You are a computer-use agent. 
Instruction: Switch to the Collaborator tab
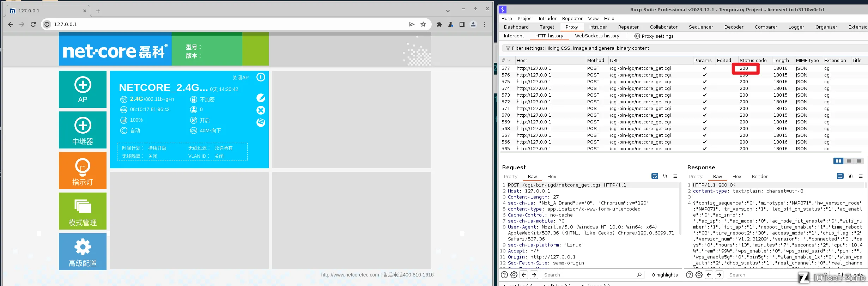664,27
